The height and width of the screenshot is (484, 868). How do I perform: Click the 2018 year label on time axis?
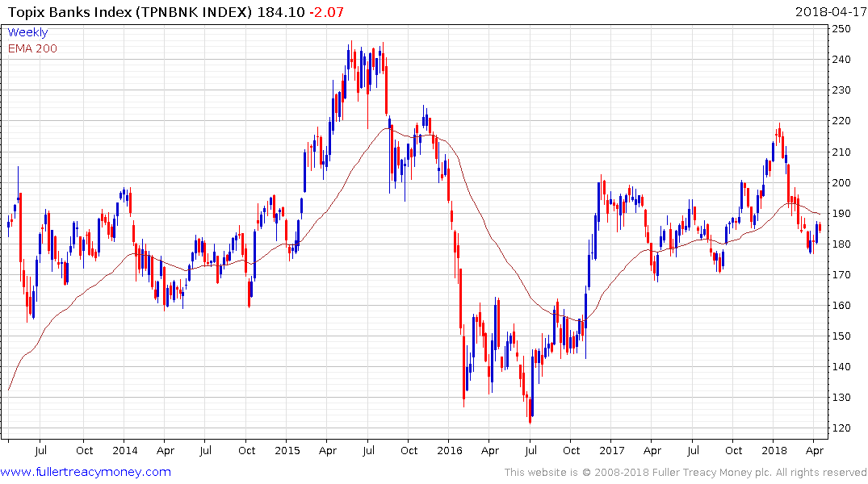click(x=774, y=450)
